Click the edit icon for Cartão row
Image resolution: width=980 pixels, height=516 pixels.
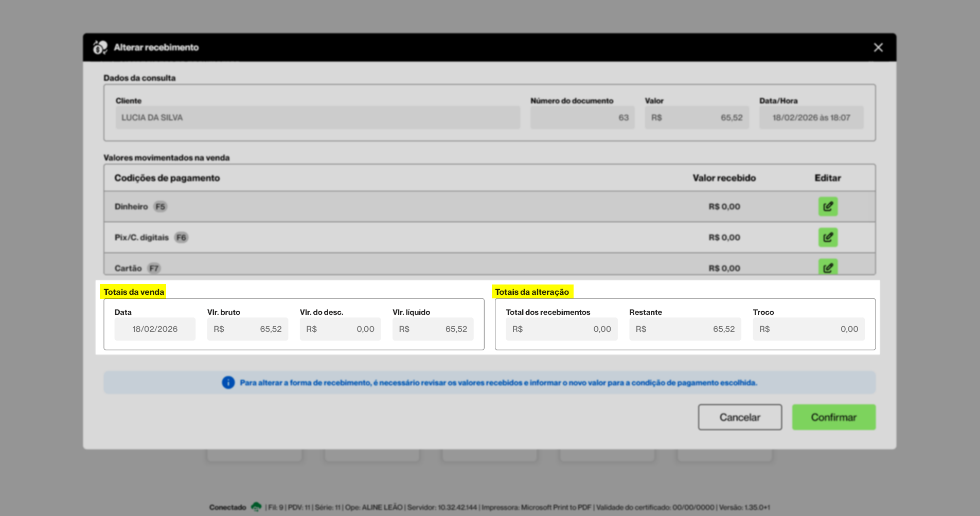828,267
